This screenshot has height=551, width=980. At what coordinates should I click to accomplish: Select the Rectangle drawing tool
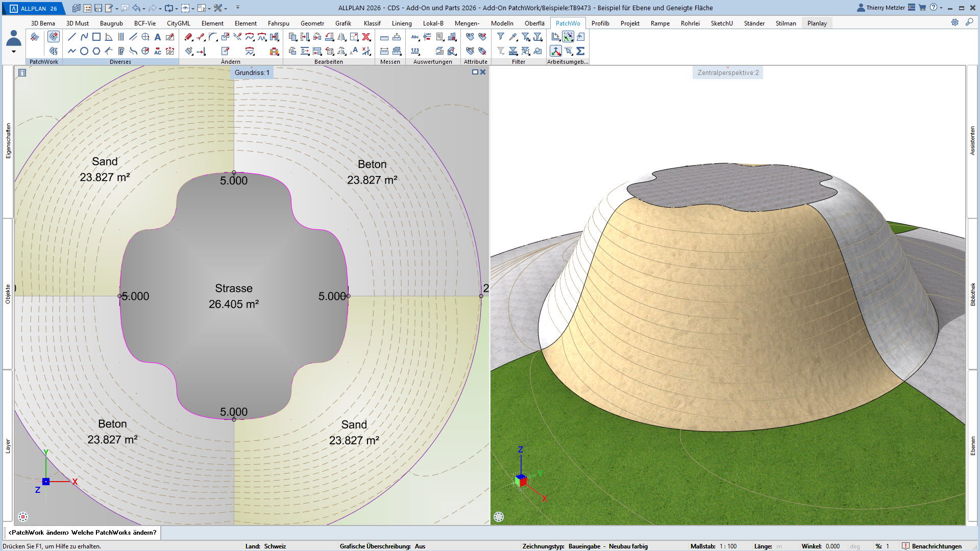click(96, 37)
